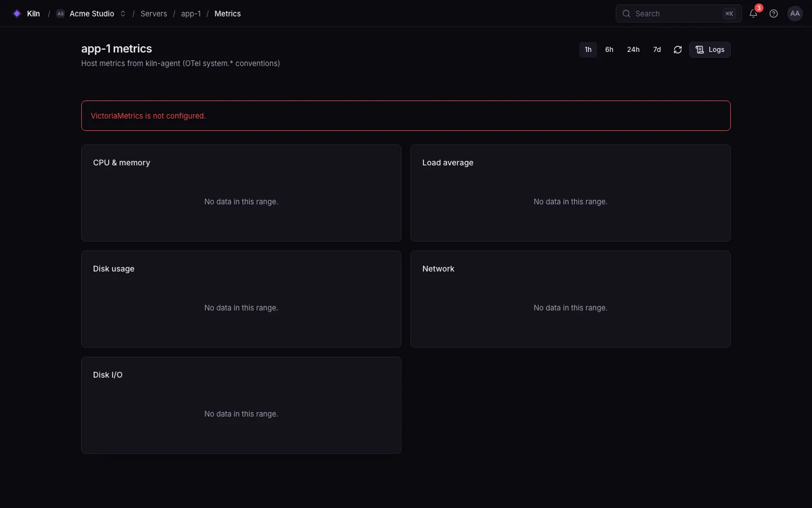This screenshot has height=508, width=812.
Task: Click the Metrics breadcrumb item
Action: [x=227, y=14]
